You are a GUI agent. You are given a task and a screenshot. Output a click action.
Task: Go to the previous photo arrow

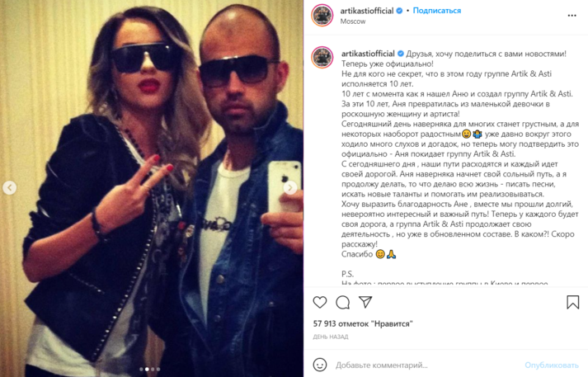(x=10, y=187)
